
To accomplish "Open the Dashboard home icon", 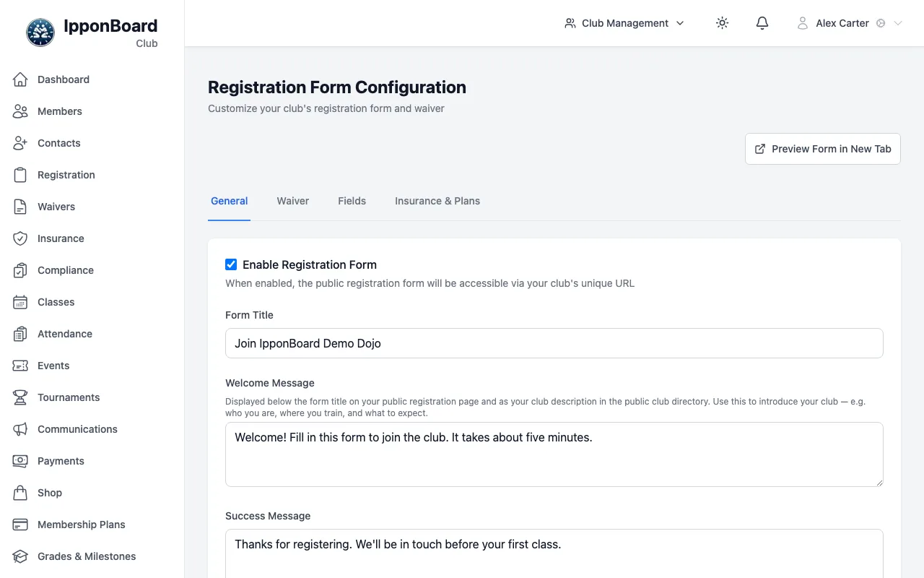I will [x=20, y=79].
